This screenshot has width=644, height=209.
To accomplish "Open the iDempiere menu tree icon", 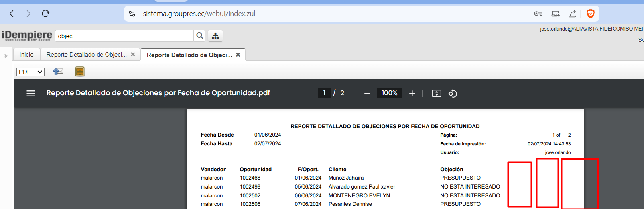I will (x=215, y=36).
